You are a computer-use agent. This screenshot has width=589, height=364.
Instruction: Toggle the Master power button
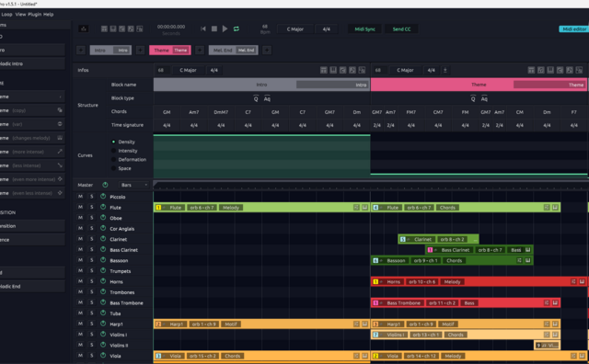click(105, 185)
